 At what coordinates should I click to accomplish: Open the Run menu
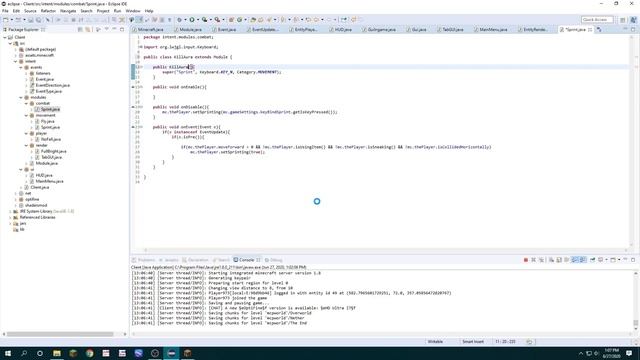click(118, 11)
